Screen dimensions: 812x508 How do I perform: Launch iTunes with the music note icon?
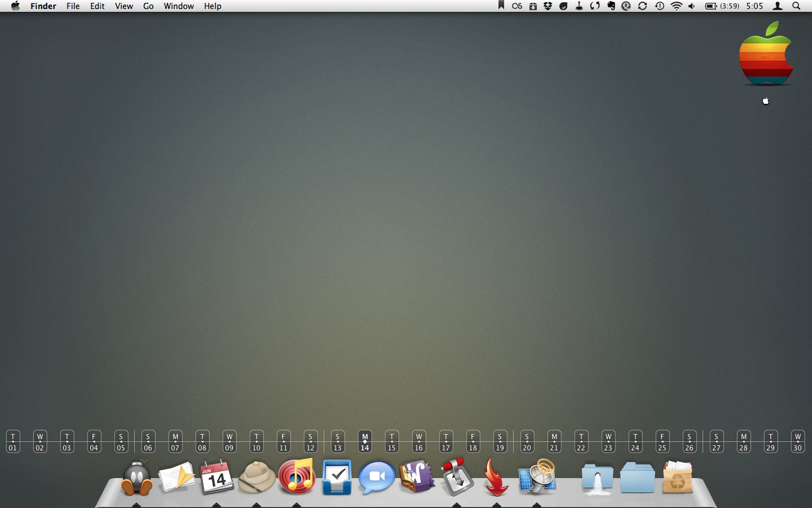coord(297,476)
